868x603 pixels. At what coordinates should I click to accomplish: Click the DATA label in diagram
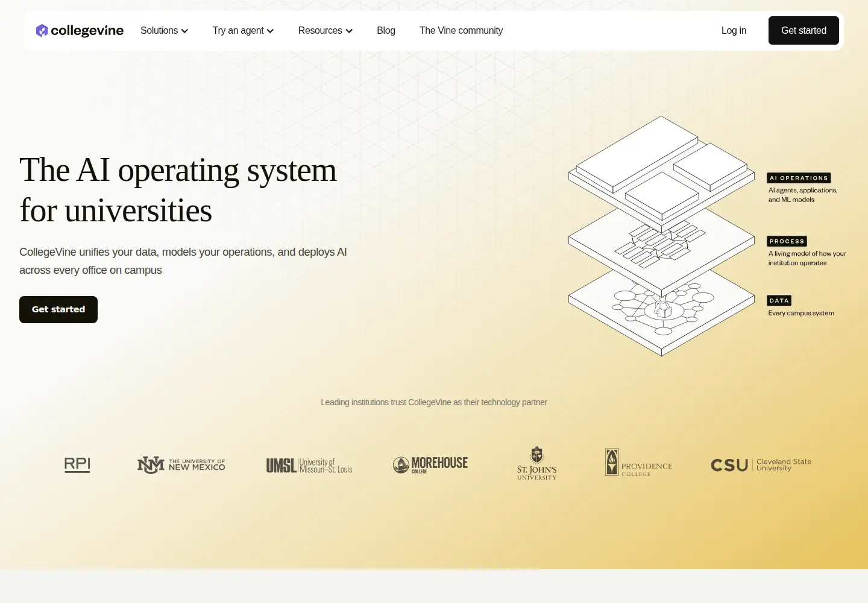point(779,300)
